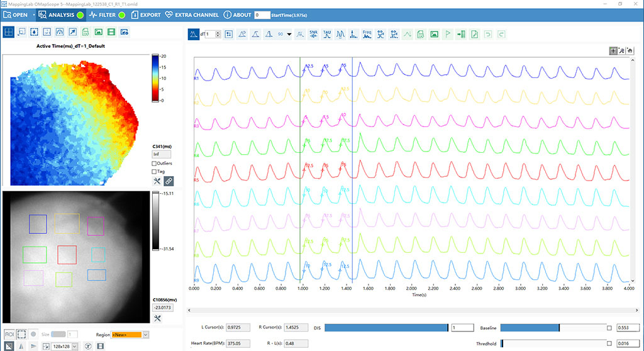Click the ABOUT button

coord(237,15)
